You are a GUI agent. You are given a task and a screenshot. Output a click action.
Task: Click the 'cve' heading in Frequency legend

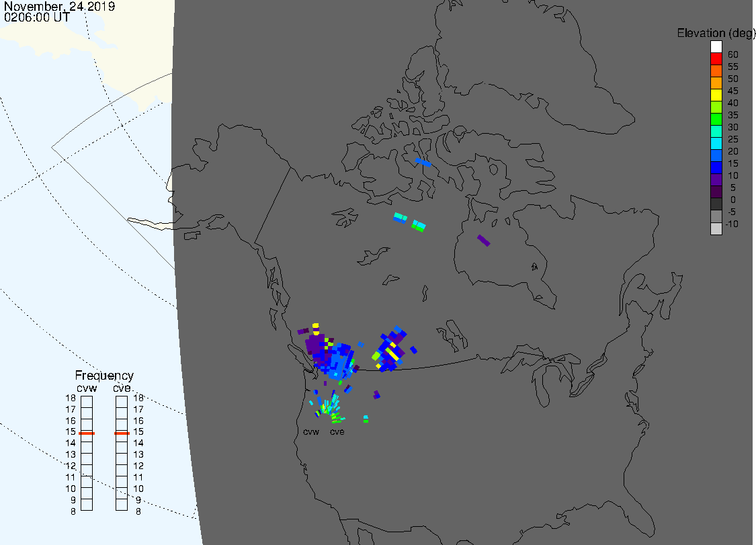122,388
